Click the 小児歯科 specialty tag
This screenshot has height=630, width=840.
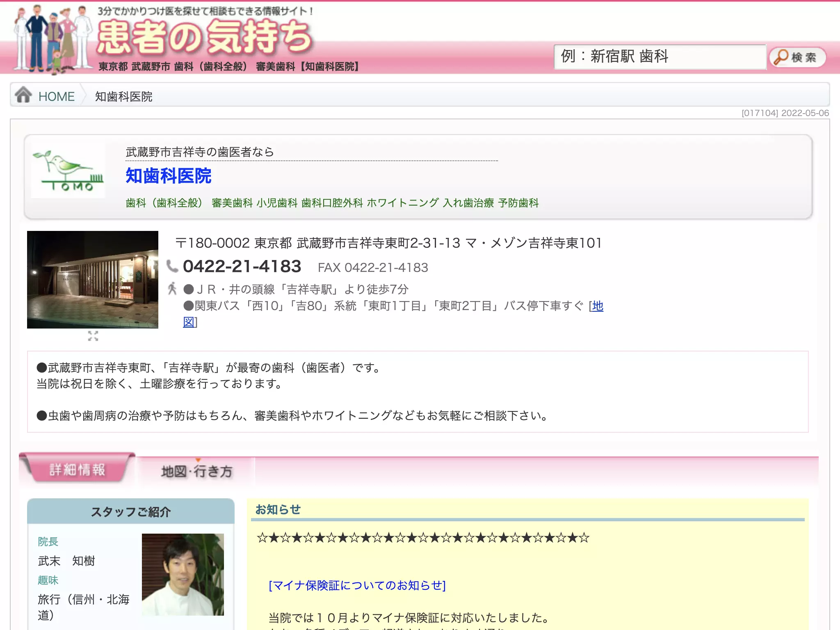click(x=277, y=203)
